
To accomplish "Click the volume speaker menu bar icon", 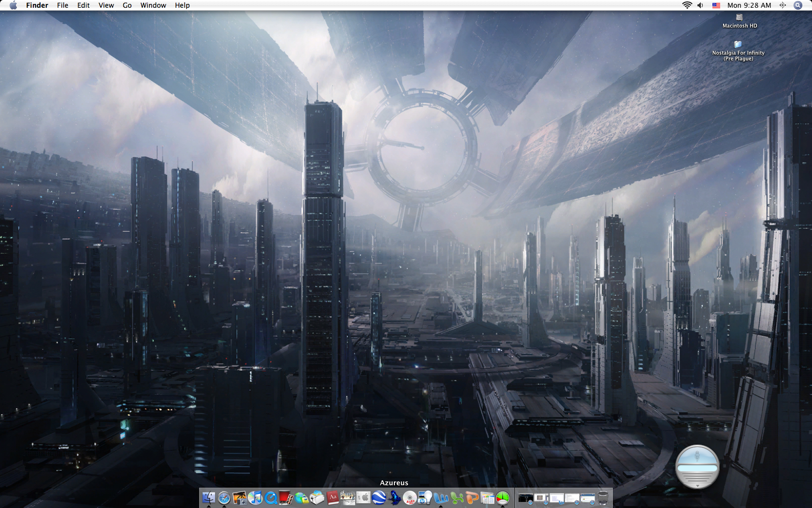I will click(x=700, y=5).
